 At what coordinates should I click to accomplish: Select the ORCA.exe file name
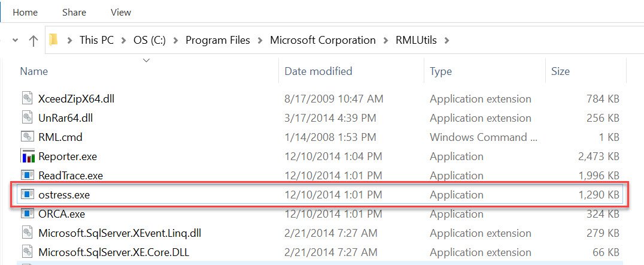pos(62,214)
